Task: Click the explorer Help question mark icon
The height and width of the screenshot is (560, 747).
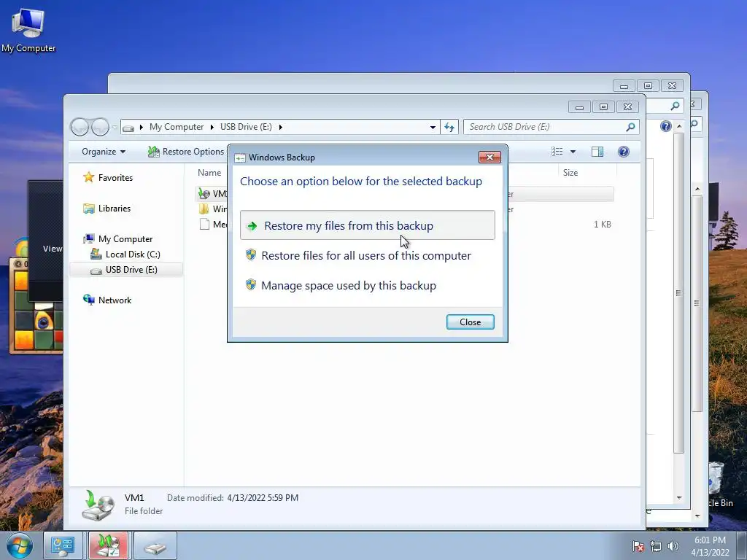Action: pyautogui.click(x=623, y=152)
